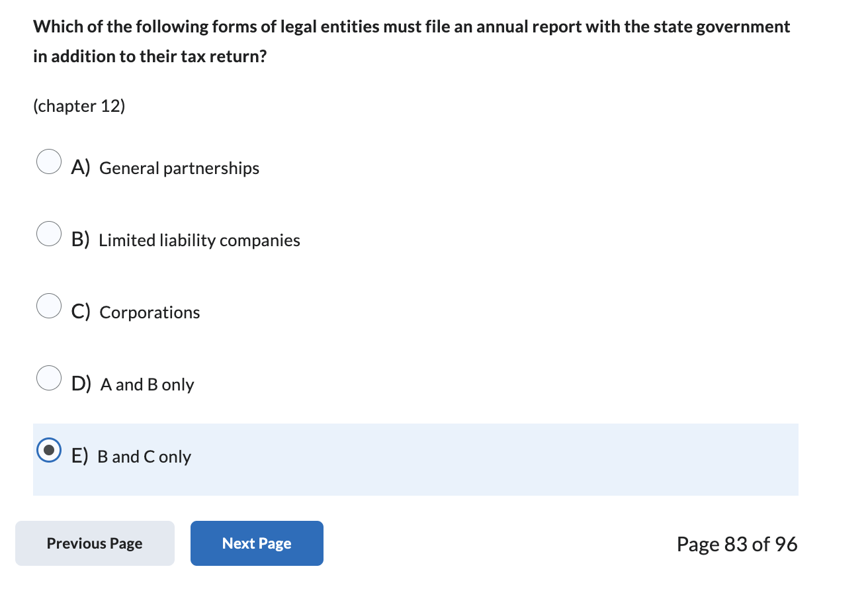868x589 pixels.
Task: Click the 'A and B only' answer text
Action: (147, 385)
